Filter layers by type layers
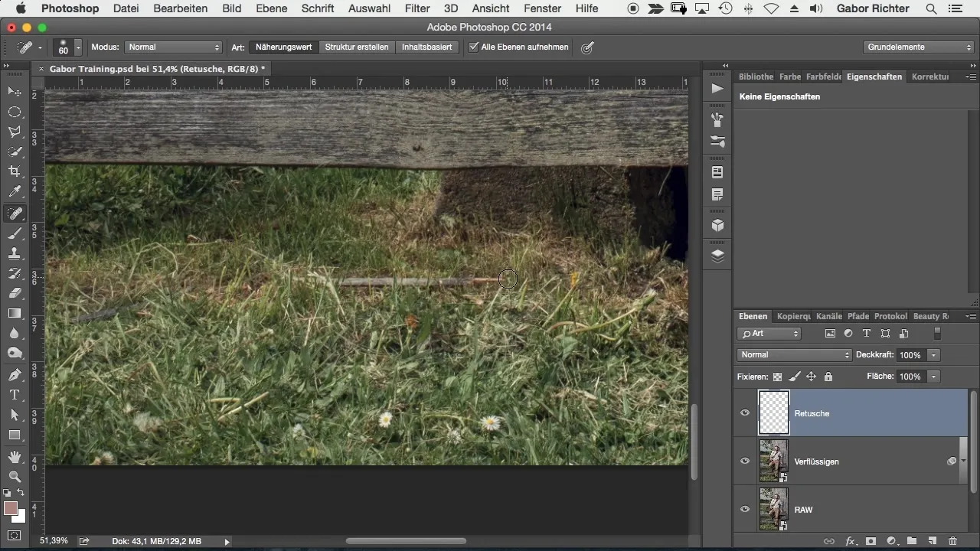This screenshot has height=551, width=980. point(867,334)
